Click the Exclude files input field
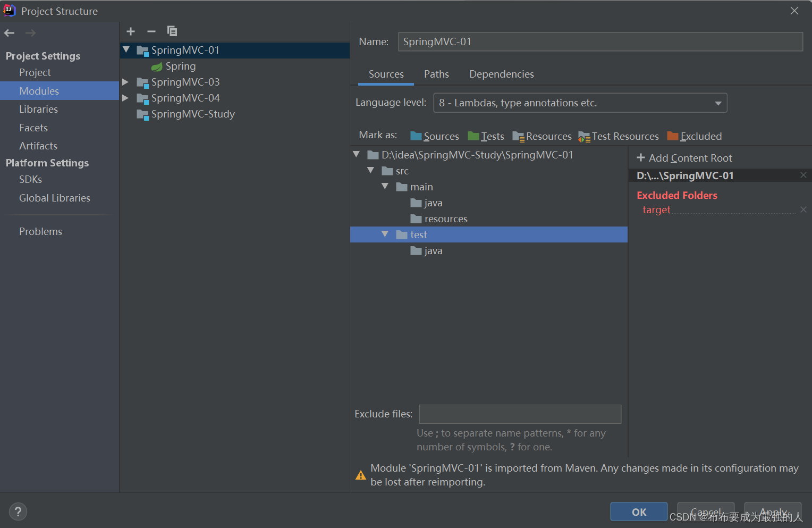The image size is (812, 528). pos(520,414)
